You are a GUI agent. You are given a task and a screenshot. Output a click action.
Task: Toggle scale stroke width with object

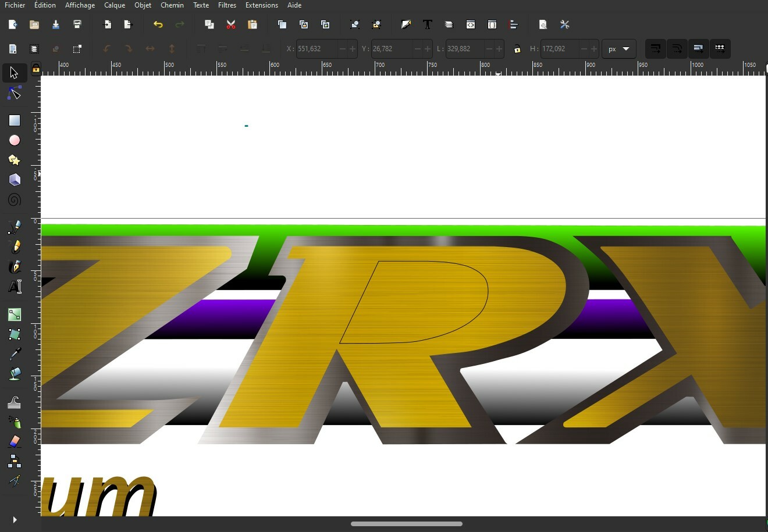point(655,49)
